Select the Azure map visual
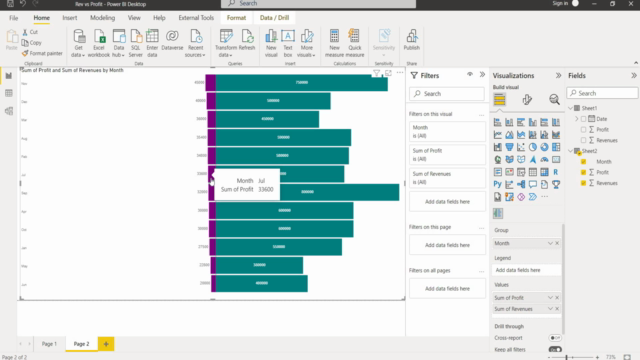Viewport: 640px width, 360px height. [533, 159]
